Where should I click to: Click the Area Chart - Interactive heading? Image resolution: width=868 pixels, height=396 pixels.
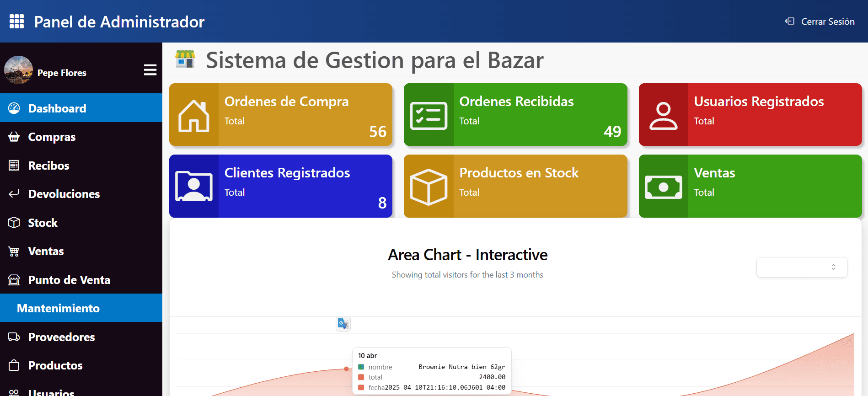point(467,255)
